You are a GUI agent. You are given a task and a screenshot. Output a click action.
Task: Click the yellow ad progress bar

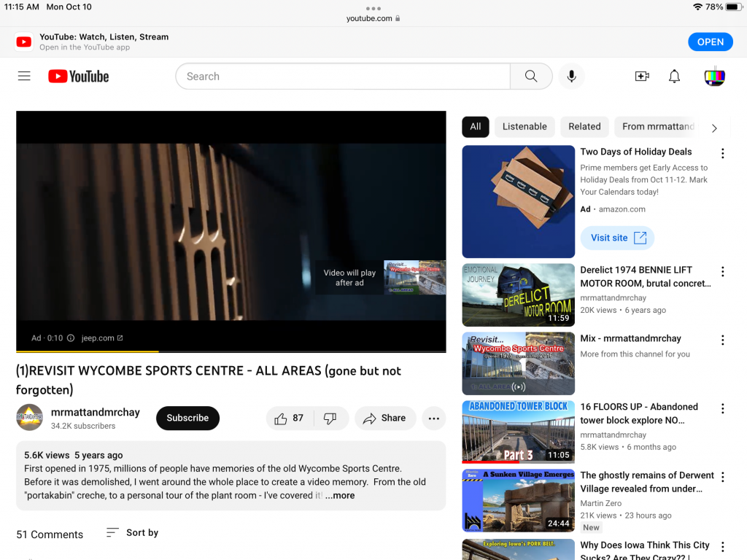88,351
